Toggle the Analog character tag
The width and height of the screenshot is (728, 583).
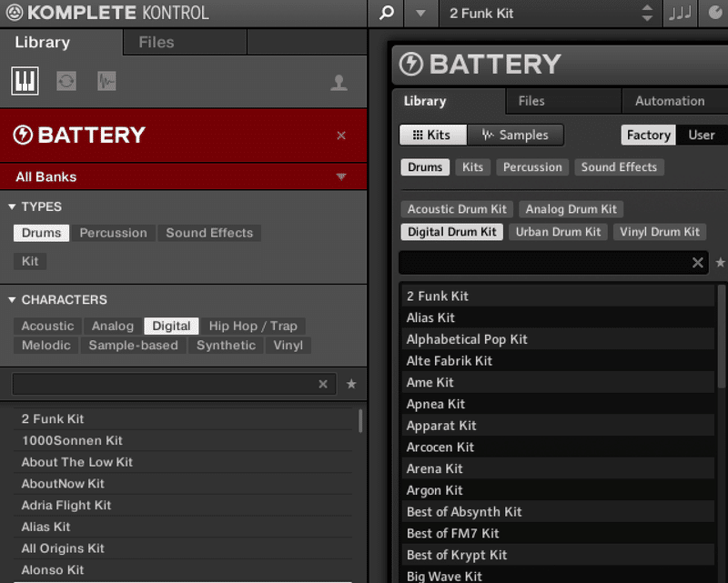(x=113, y=326)
